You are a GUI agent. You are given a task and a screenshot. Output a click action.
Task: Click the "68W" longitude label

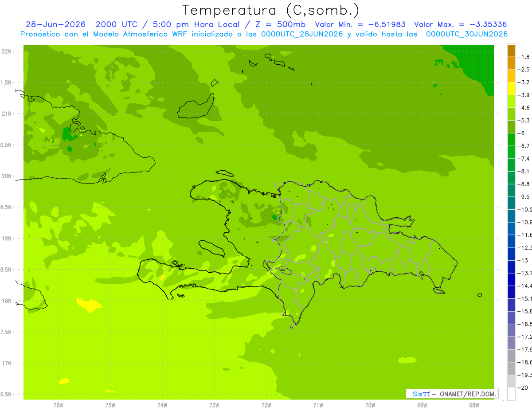[x=474, y=405]
